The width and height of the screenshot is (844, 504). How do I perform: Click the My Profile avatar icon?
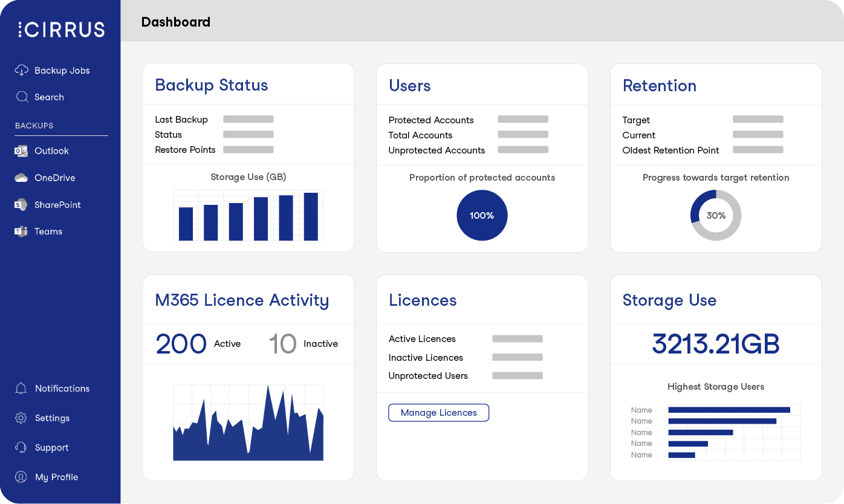tap(21, 477)
